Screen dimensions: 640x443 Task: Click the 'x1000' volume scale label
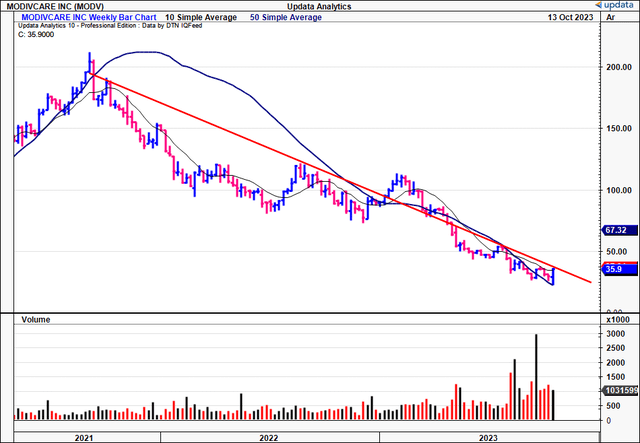[618, 320]
